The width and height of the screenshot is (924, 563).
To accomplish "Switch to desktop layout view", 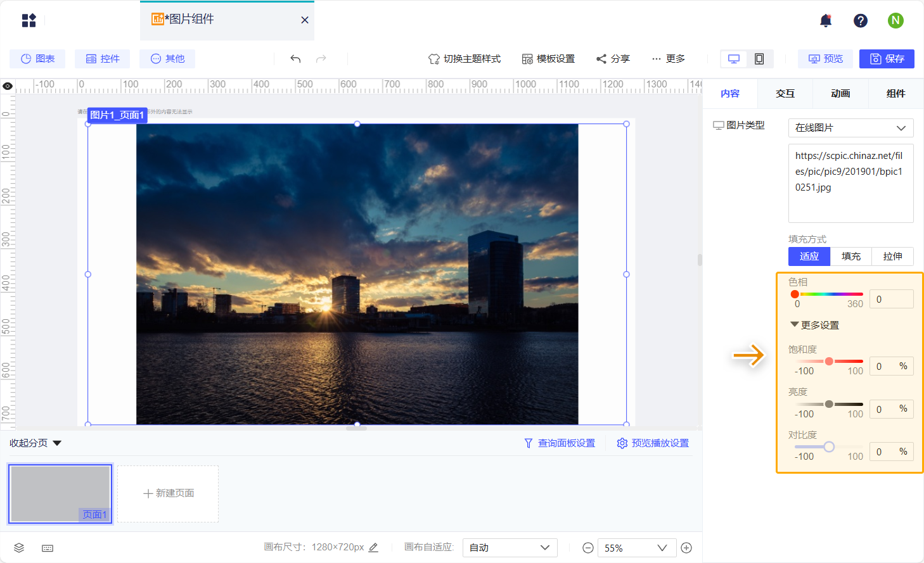I will 734,59.
